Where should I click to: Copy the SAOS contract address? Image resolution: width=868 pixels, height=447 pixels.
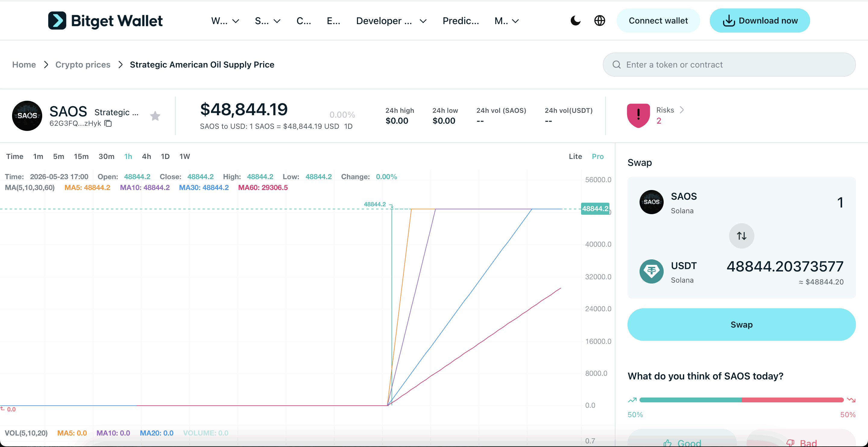(108, 123)
